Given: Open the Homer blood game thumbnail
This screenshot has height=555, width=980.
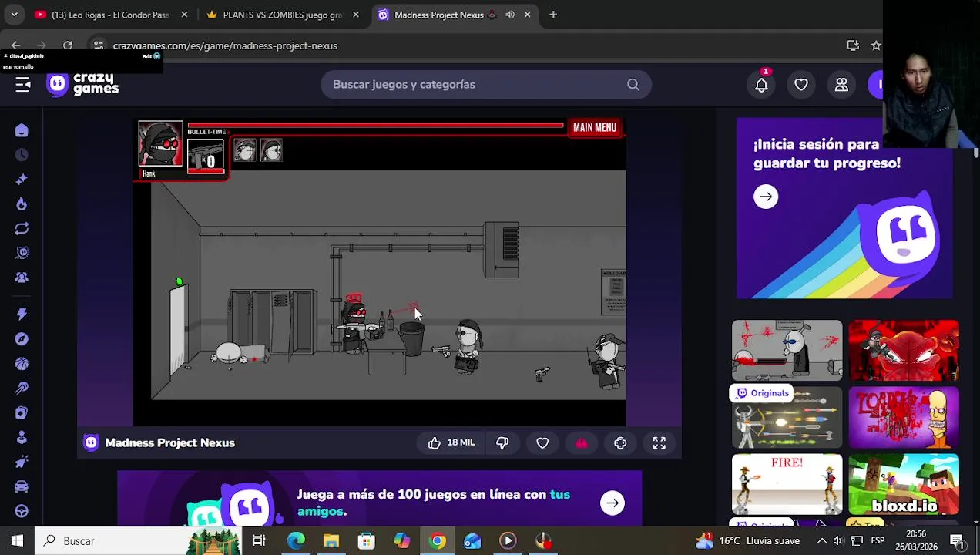Looking at the screenshot, I should 904,417.
